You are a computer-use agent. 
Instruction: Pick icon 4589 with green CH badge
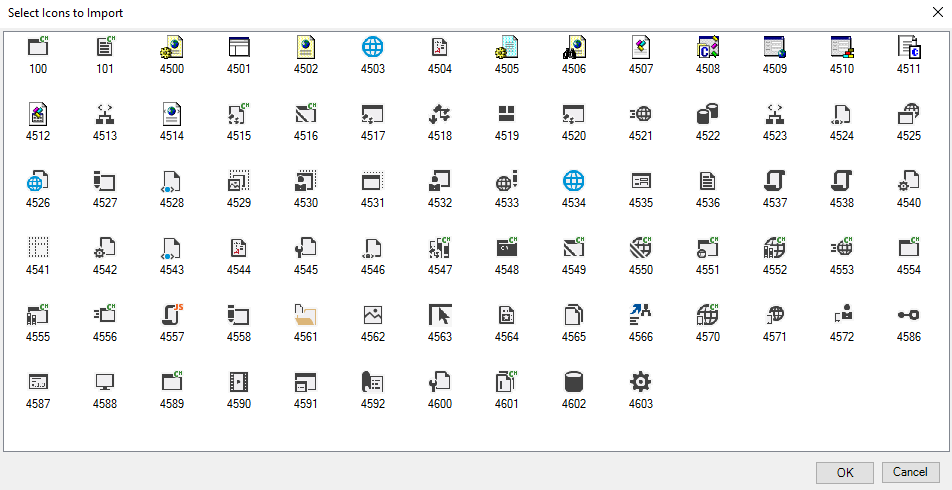click(x=172, y=381)
